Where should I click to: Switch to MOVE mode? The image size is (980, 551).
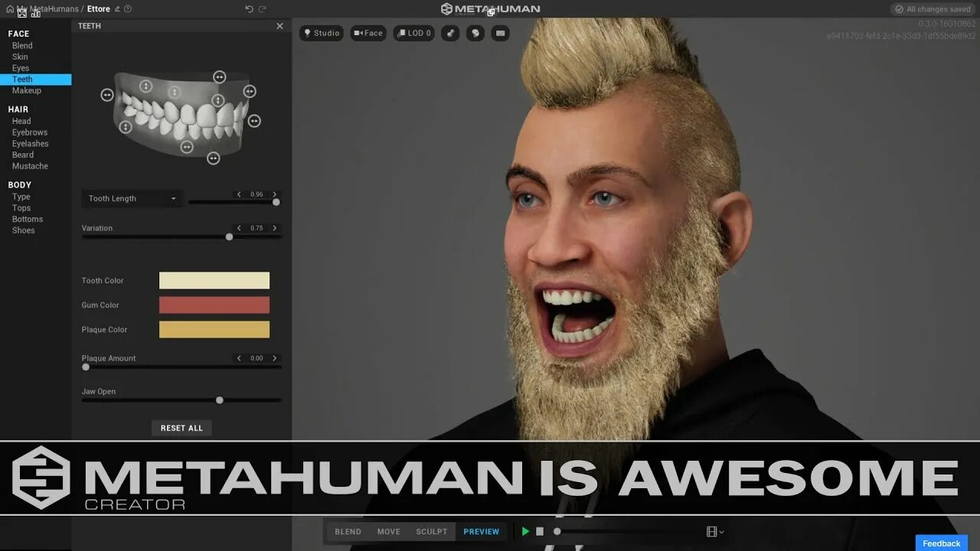point(388,532)
